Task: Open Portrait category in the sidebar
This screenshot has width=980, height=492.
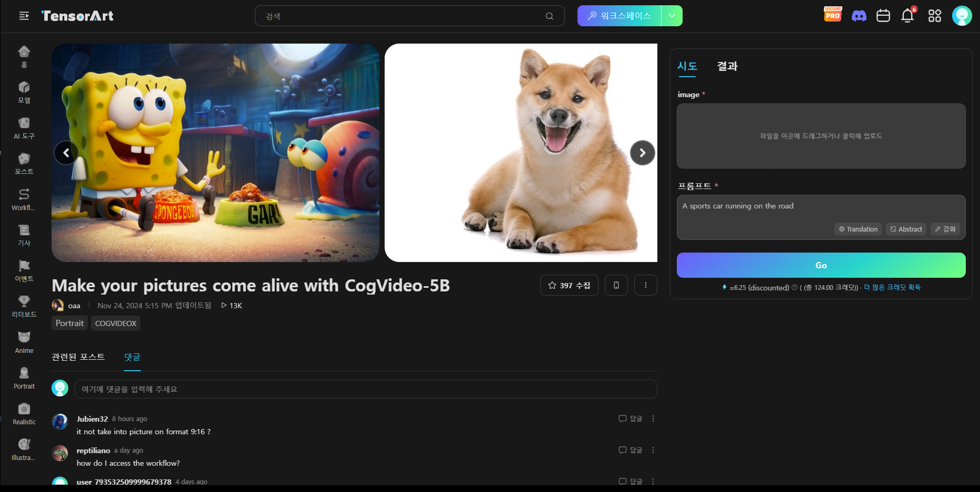Action: pyautogui.click(x=24, y=378)
